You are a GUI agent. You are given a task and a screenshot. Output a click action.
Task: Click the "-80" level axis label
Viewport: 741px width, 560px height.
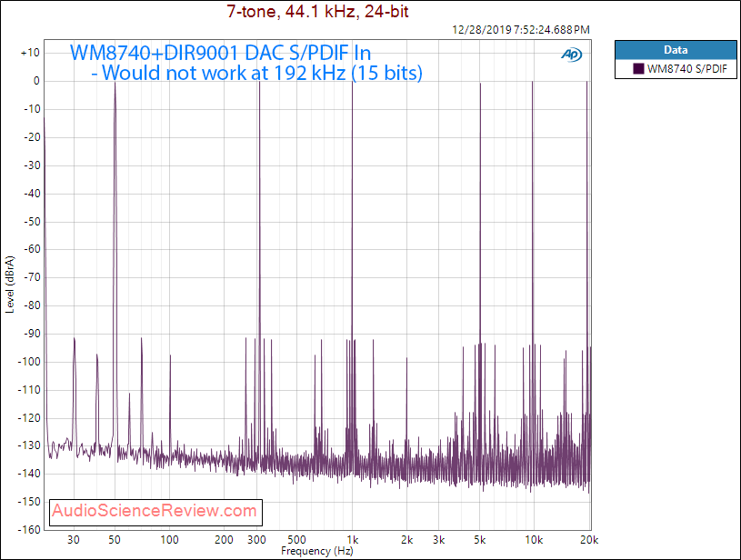(x=32, y=305)
